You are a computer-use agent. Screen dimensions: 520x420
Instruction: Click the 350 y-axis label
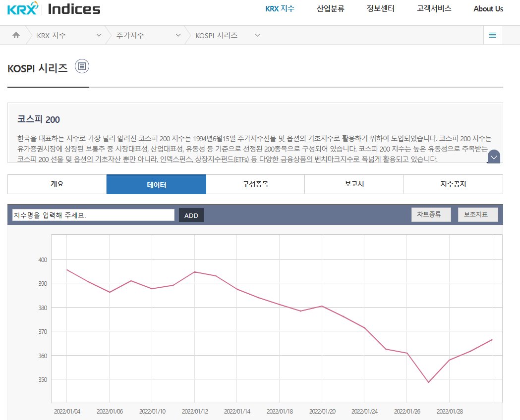[x=43, y=379]
